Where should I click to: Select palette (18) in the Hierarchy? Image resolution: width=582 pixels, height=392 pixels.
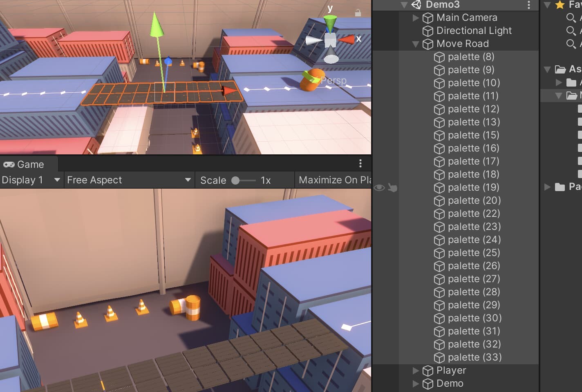click(474, 174)
